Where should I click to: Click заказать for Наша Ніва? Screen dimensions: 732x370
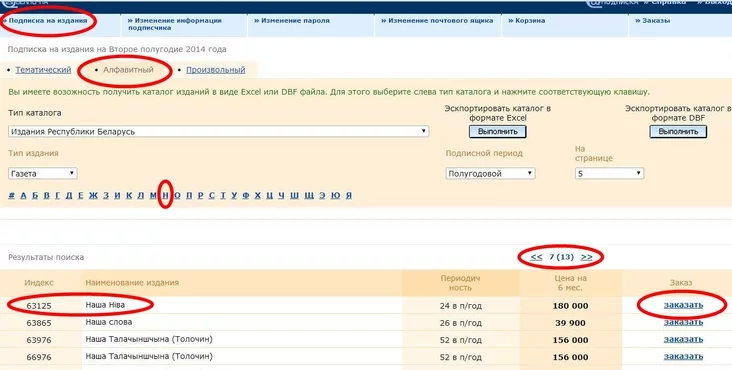683,306
